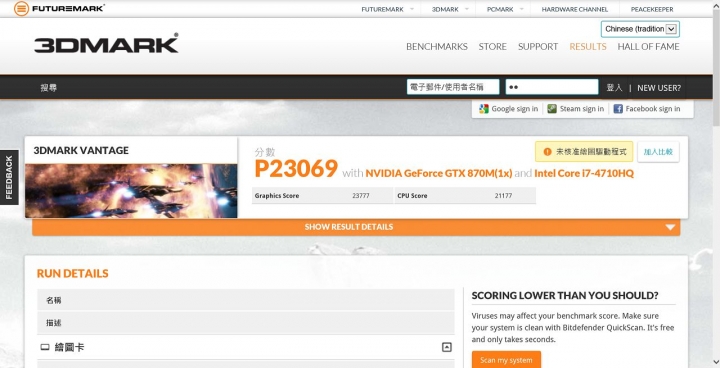Click the SHOW RESULT DETAILS bar
Viewport: 720px width, 368px height.
point(356,227)
